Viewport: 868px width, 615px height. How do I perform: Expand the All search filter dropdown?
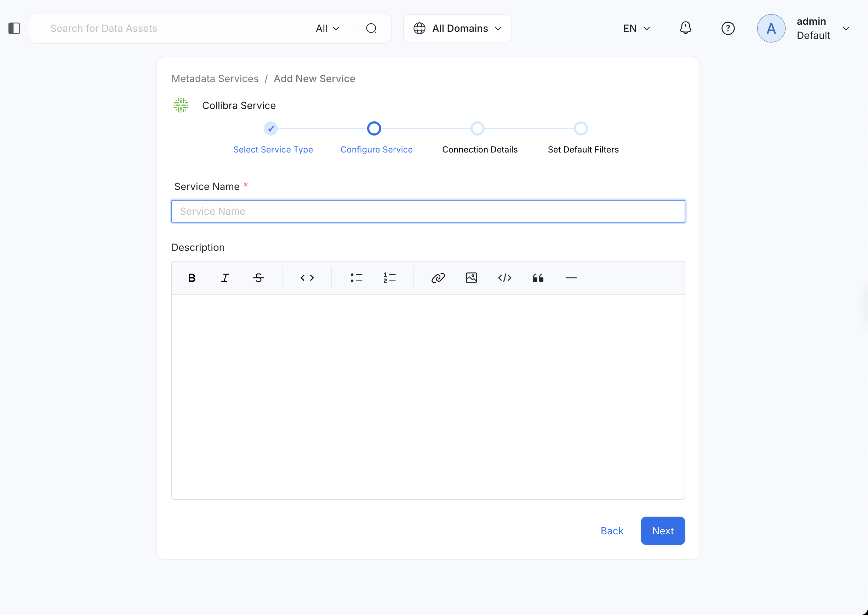(x=327, y=28)
